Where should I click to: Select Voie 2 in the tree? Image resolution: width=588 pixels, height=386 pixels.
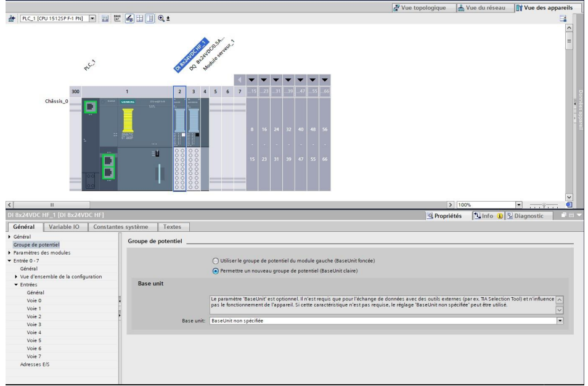point(34,316)
